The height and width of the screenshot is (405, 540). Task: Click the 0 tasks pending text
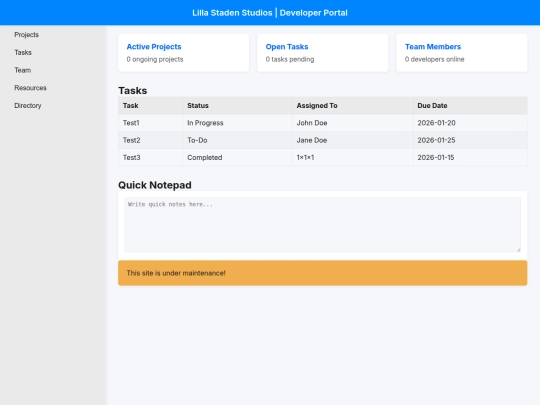click(290, 59)
